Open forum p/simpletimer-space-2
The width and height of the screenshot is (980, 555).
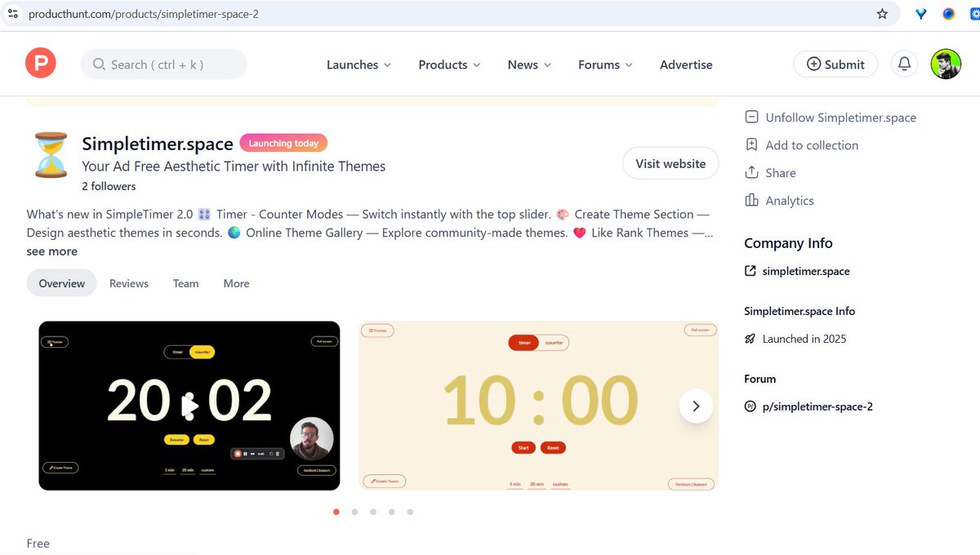808,406
